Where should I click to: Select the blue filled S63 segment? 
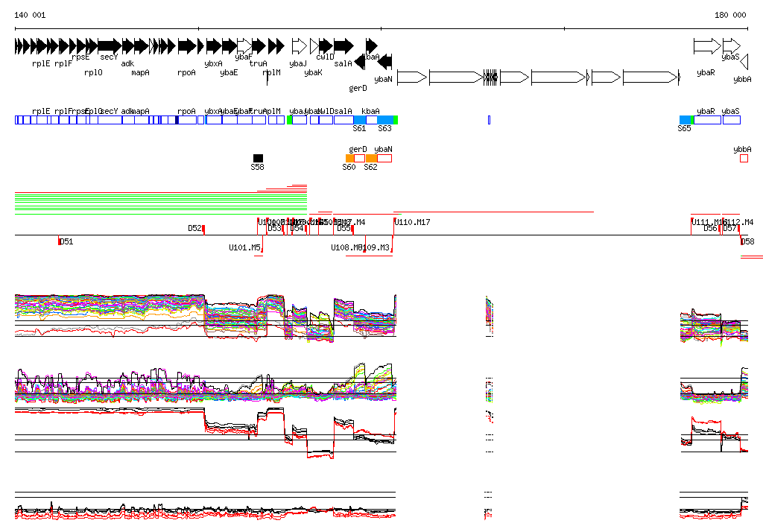[385, 120]
